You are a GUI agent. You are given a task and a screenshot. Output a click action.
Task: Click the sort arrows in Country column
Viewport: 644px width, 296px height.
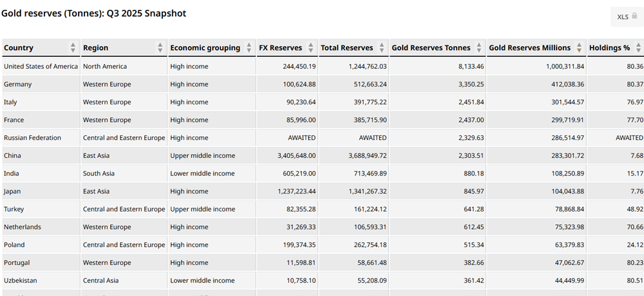pyautogui.click(x=73, y=48)
